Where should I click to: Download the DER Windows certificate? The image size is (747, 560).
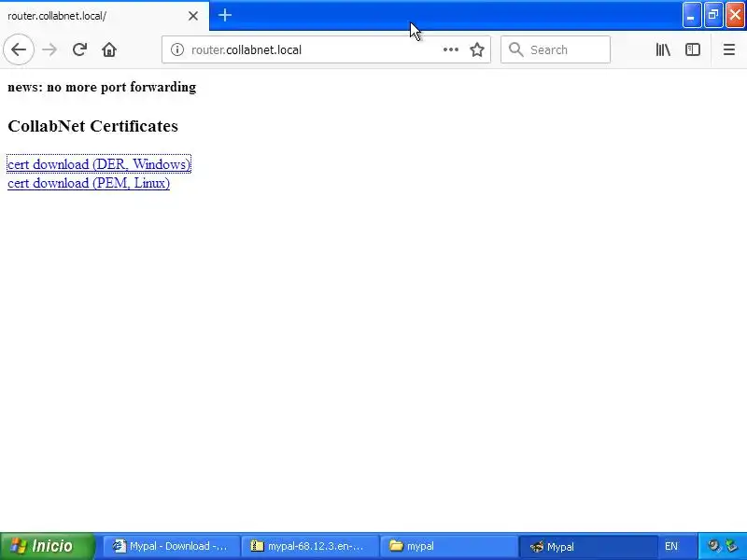coord(99,164)
